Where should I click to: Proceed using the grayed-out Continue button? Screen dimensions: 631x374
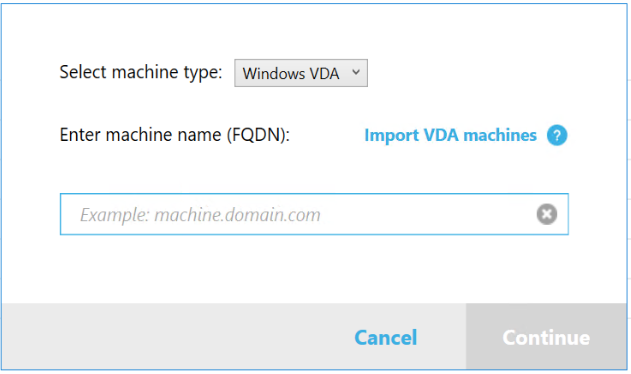[546, 337]
